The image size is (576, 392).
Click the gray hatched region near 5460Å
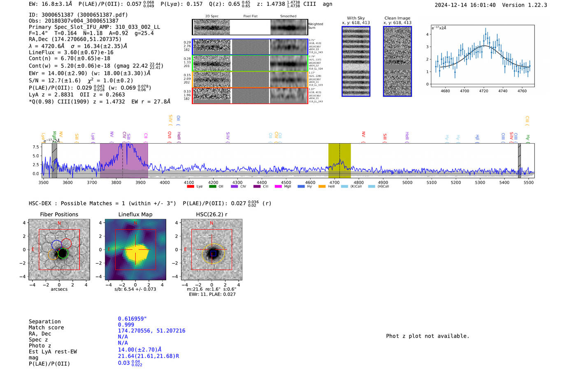coord(519,160)
